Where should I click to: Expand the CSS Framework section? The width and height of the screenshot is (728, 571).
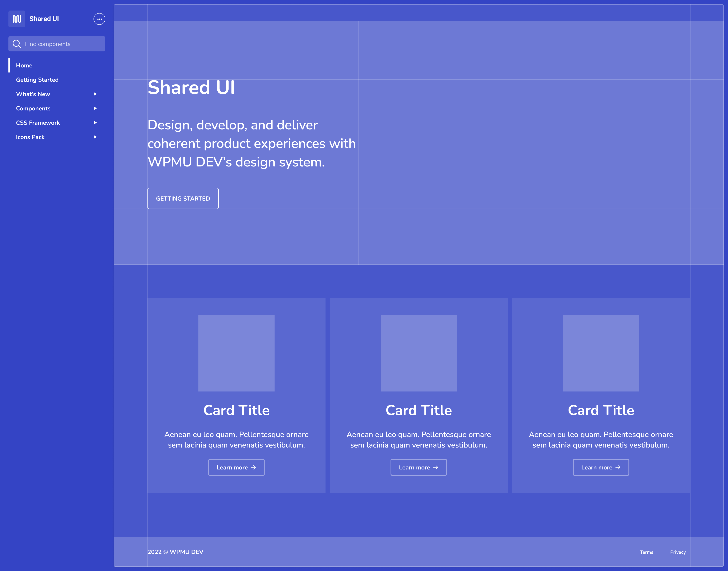coord(95,123)
